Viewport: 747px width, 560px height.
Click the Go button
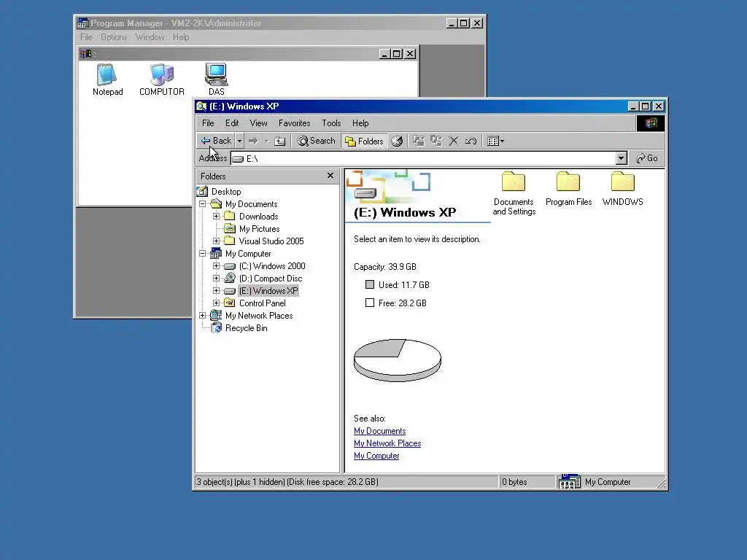tap(647, 158)
